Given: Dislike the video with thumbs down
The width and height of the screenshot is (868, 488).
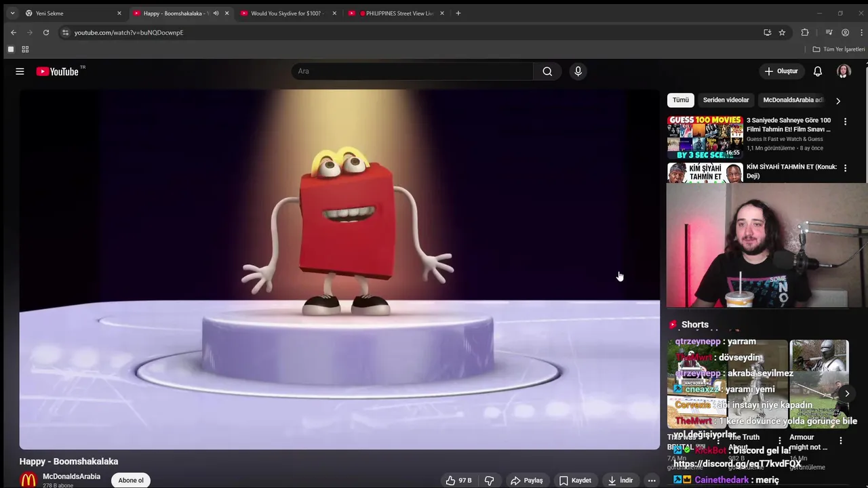Looking at the screenshot, I should point(489,481).
